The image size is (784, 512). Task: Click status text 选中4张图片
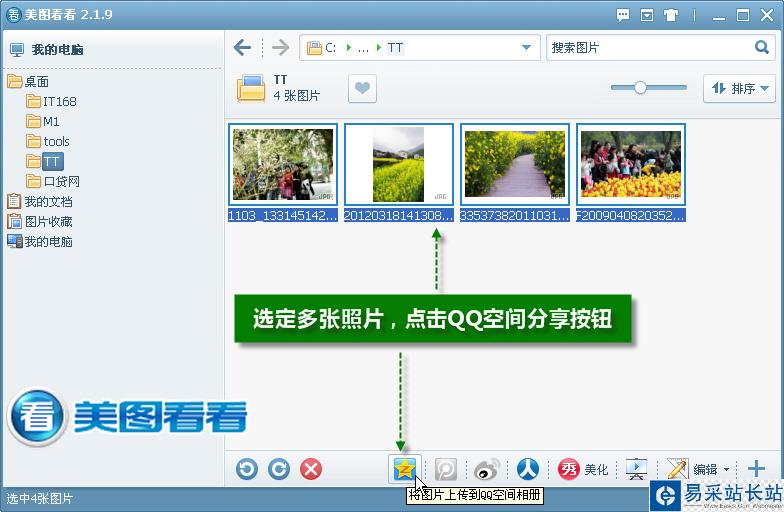(40, 498)
